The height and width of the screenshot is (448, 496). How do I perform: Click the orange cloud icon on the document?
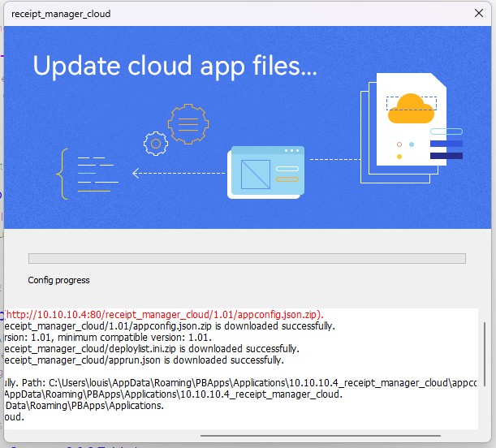tap(412, 108)
